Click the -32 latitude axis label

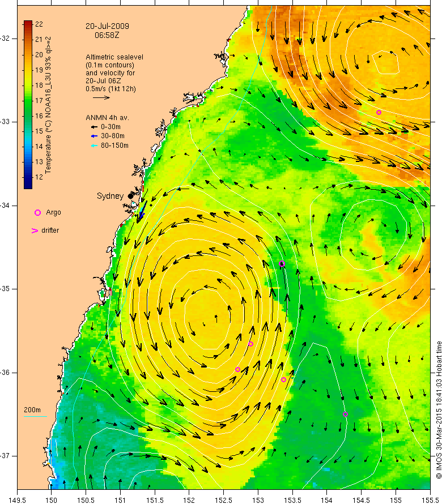(5, 39)
